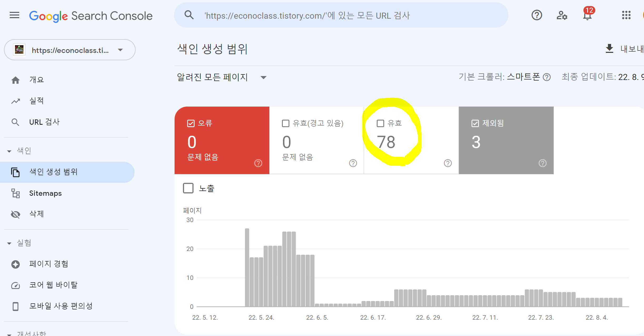This screenshot has height=336, width=644.
Task: Uncheck the 오류 checkbox
Action: click(x=191, y=123)
